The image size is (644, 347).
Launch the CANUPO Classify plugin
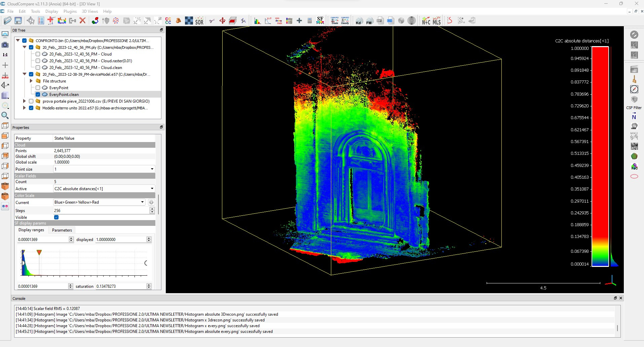click(345, 21)
